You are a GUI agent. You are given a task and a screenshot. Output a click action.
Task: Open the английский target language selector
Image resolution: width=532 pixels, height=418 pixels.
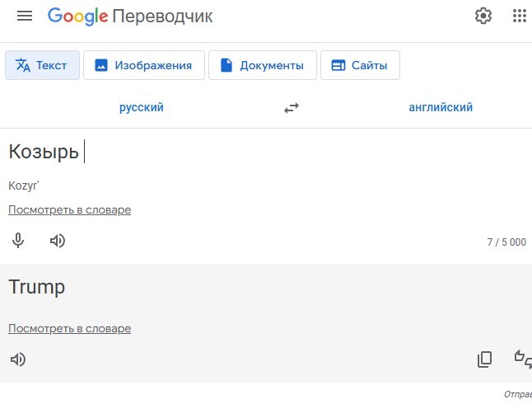coord(441,107)
